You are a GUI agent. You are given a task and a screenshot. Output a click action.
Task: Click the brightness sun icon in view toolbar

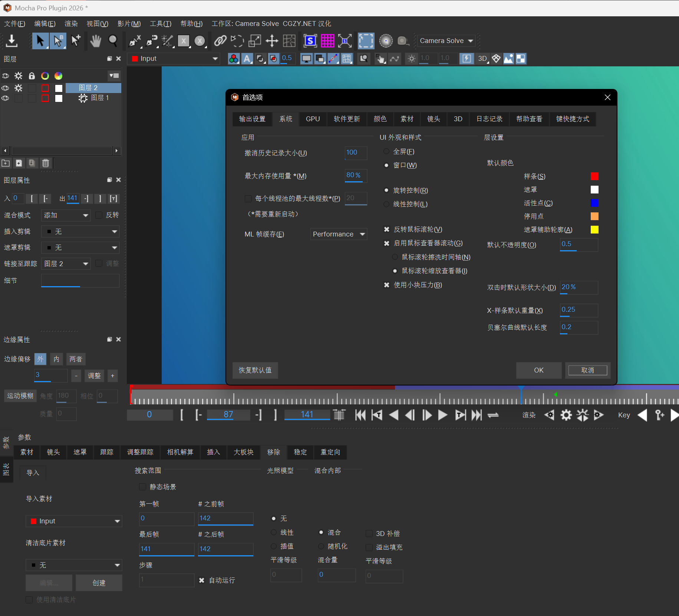coord(411,59)
